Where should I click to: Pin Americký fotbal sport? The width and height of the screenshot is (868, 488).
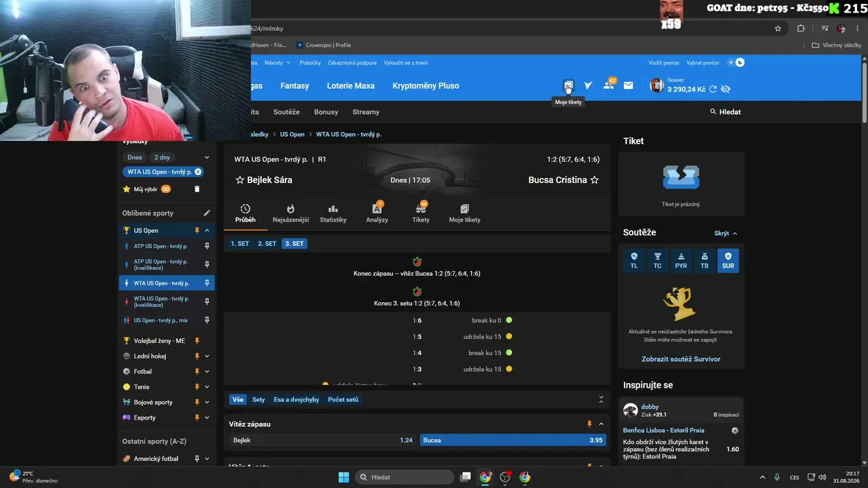(x=197, y=459)
